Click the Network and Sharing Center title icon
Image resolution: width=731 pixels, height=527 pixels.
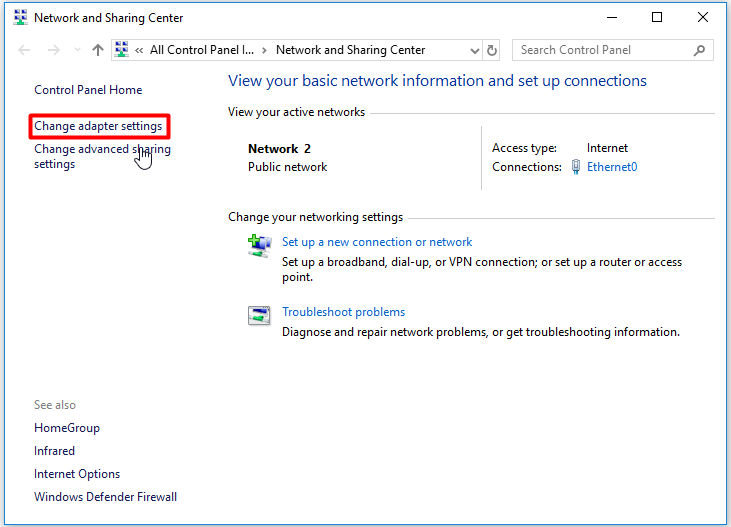20,18
